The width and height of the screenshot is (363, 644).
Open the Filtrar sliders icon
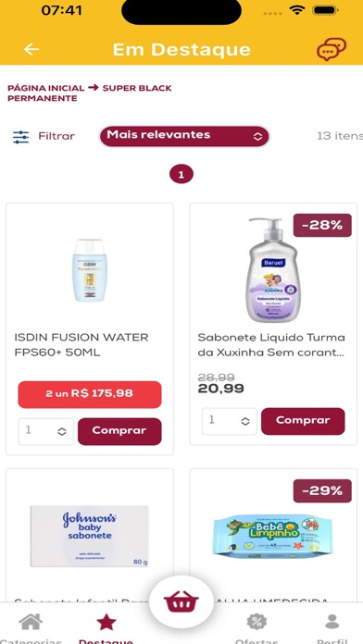[x=20, y=137]
